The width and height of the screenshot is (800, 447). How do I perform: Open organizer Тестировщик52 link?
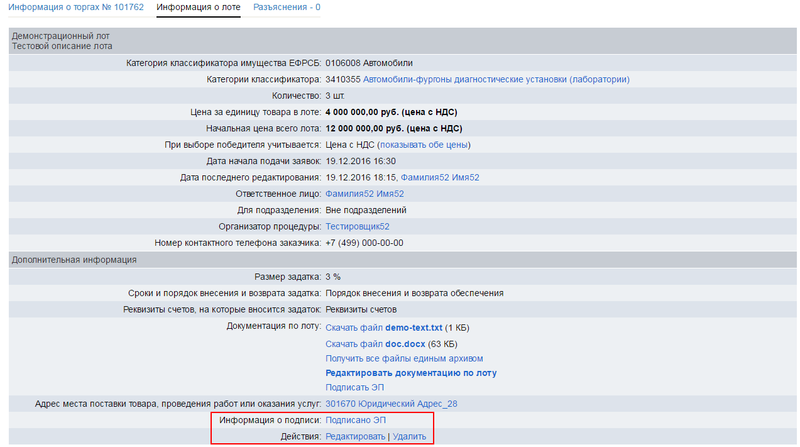coord(358,227)
